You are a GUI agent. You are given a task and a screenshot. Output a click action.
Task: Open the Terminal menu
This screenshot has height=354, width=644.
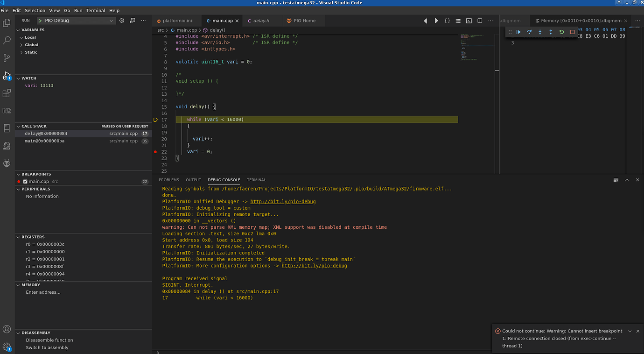pos(95,10)
